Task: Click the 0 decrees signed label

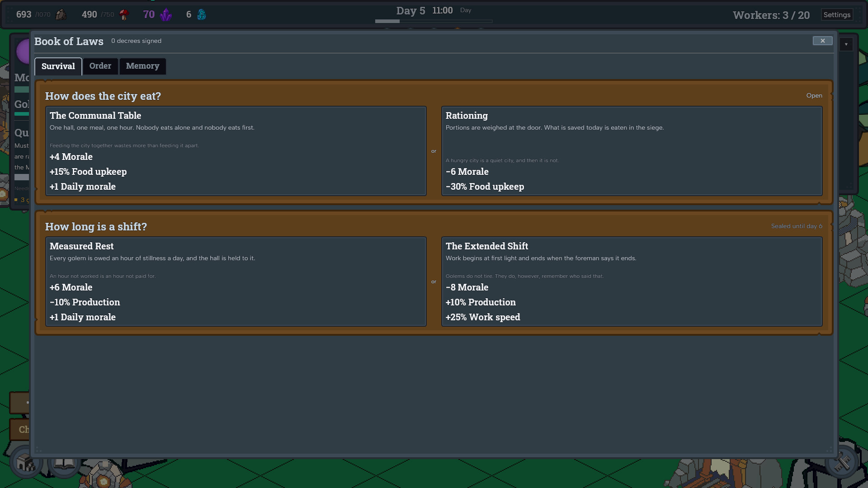Action: (136, 41)
